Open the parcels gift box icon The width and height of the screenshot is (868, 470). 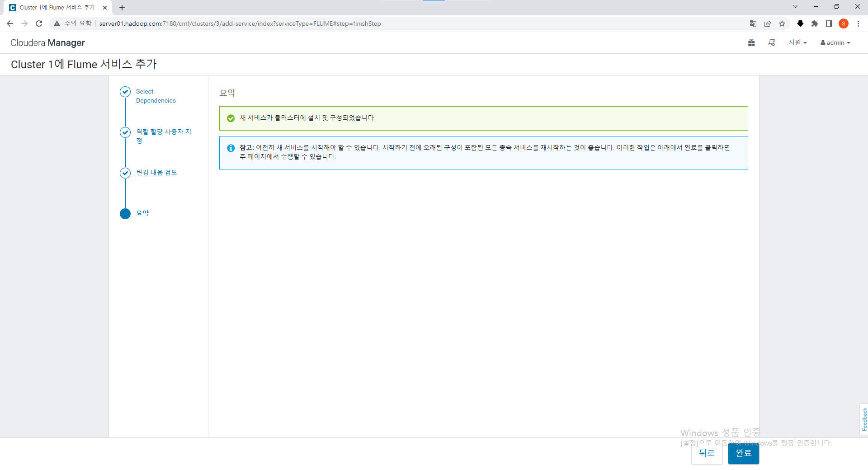tap(751, 42)
